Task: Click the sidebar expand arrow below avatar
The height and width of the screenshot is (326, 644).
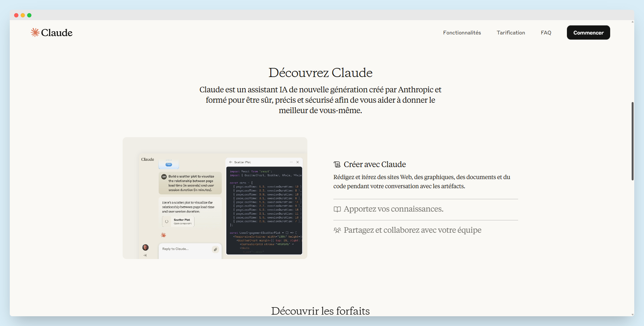Action: point(145,255)
